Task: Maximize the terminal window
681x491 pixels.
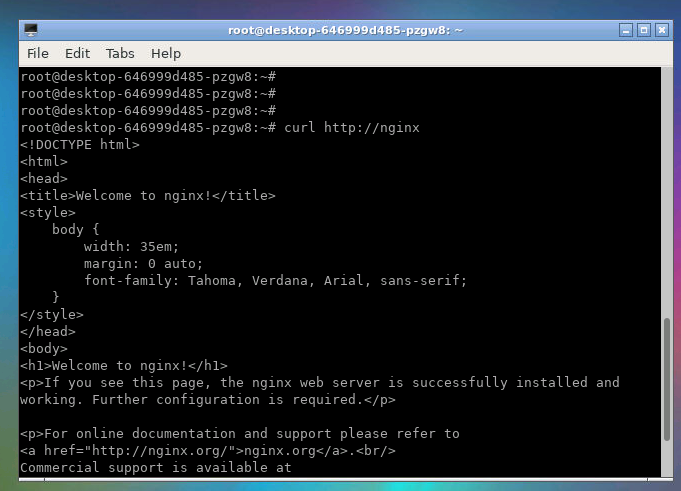Action: tap(644, 30)
